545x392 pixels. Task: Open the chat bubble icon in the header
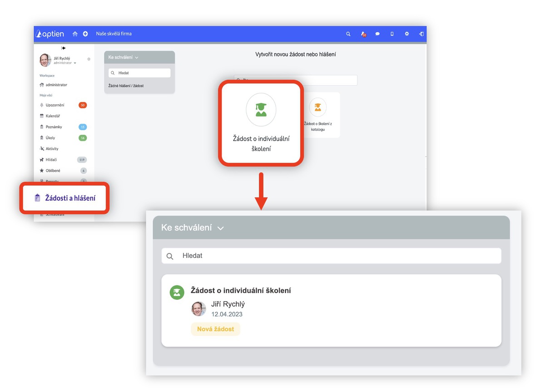377,34
